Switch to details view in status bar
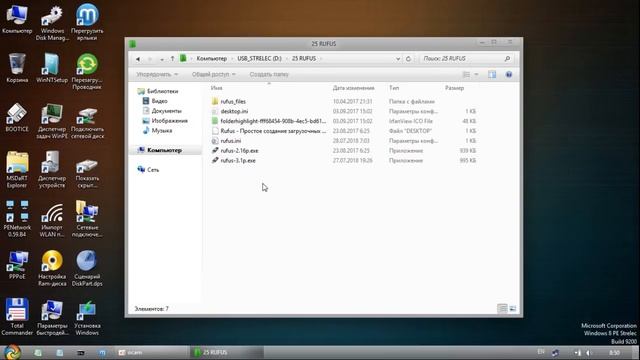640x360 pixels. tap(502, 309)
